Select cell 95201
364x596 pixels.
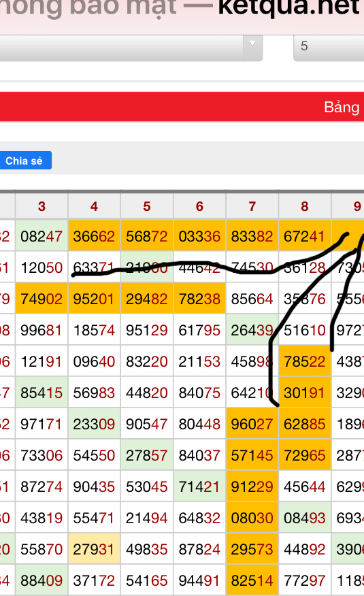click(x=94, y=299)
